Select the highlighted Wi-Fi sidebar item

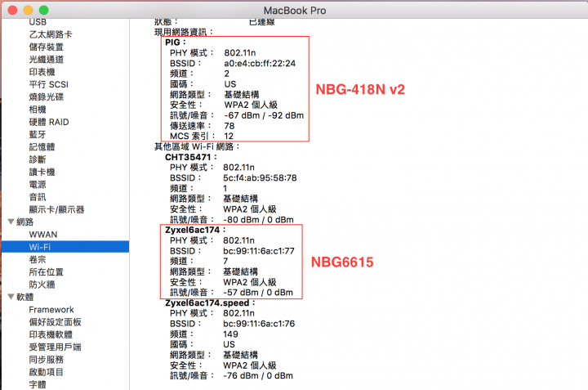click(x=65, y=247)
